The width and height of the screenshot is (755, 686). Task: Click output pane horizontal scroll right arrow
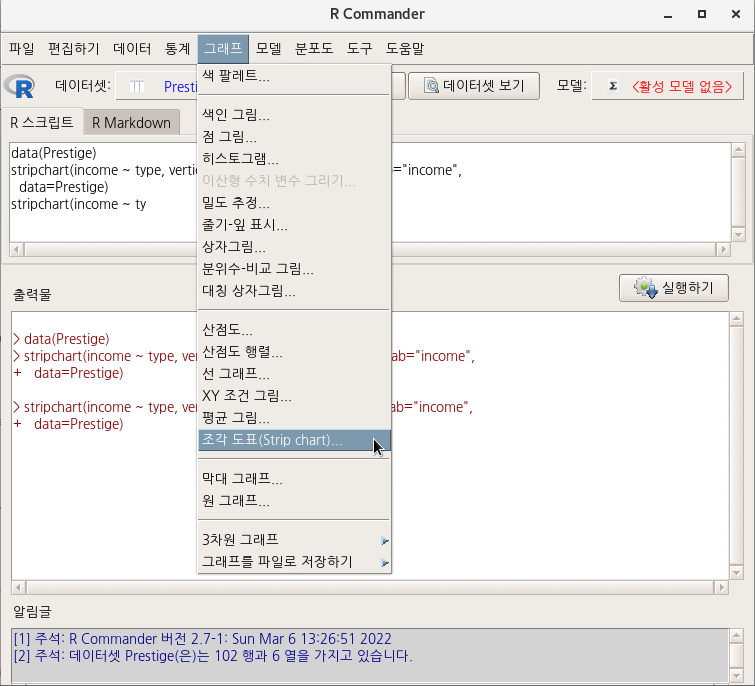pos(721,587)
